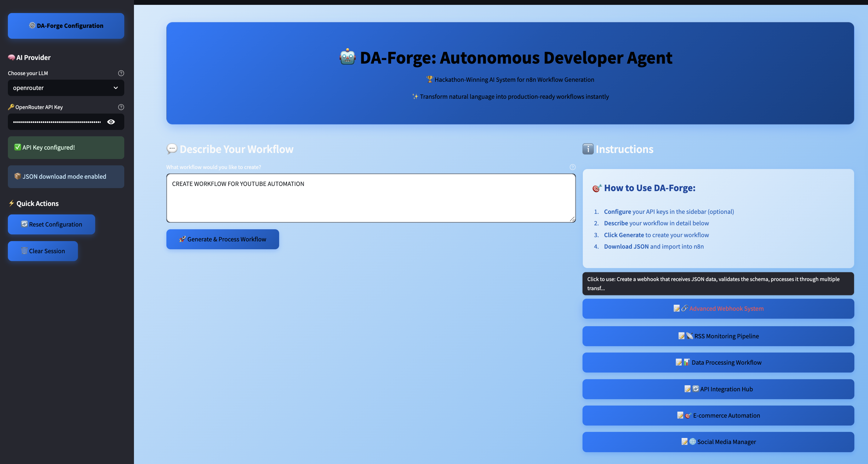Click the Clear Session button
Viewport: 868px width, 464px height.
(x=43, y=251)
